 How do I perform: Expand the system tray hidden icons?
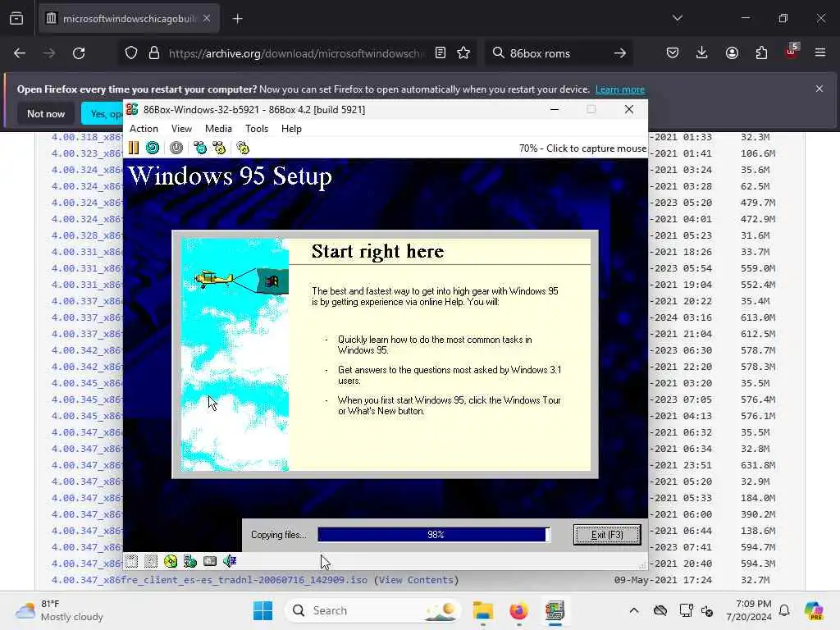click(x=634, y=610)
